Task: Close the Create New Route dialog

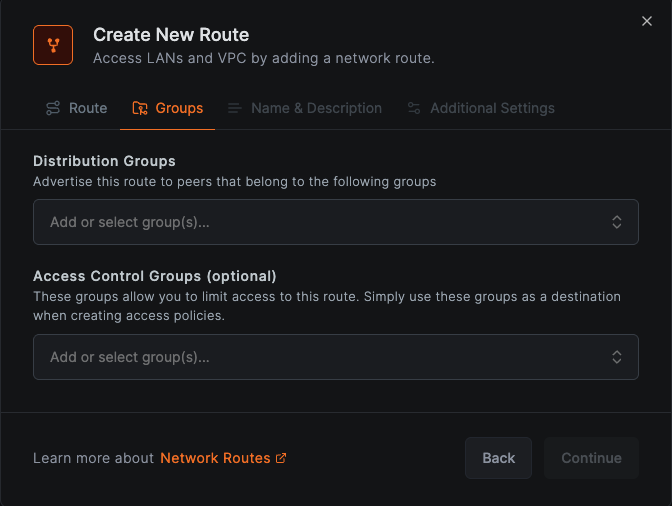Action: 647,21
